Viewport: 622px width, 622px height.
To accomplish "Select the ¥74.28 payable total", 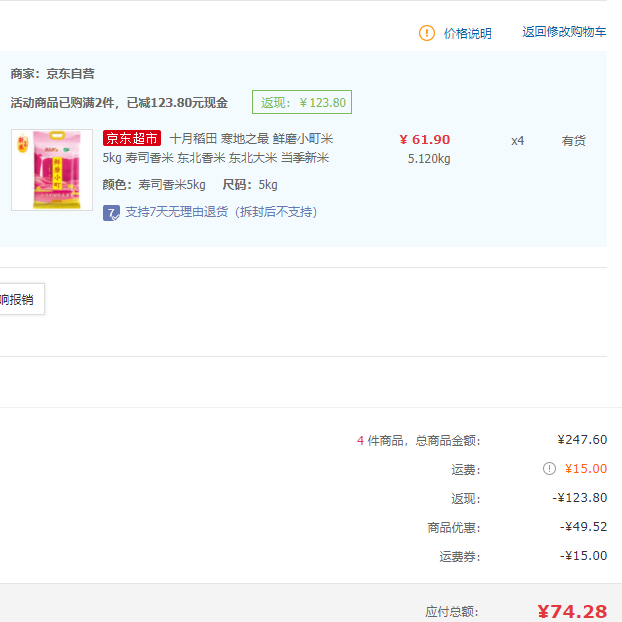I will pos(572,611).
